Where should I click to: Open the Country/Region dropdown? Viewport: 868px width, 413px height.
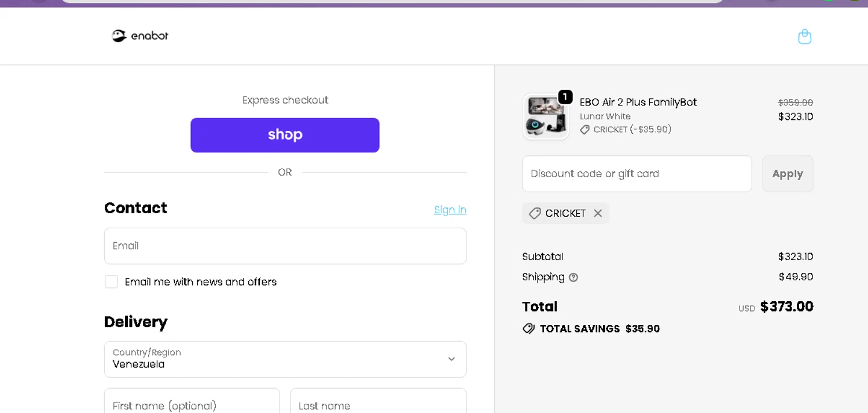pos(285,359)
